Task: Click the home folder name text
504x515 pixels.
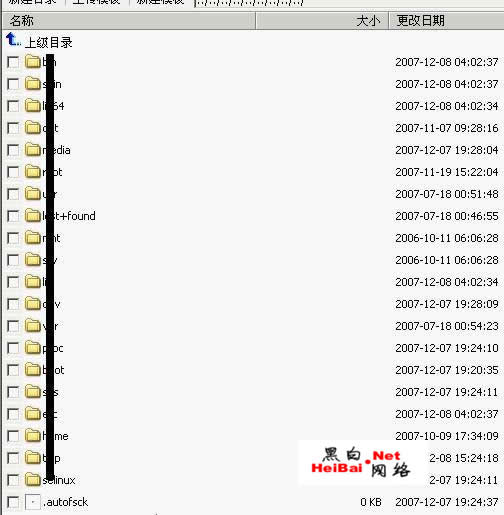Action: tap(55, 436)
